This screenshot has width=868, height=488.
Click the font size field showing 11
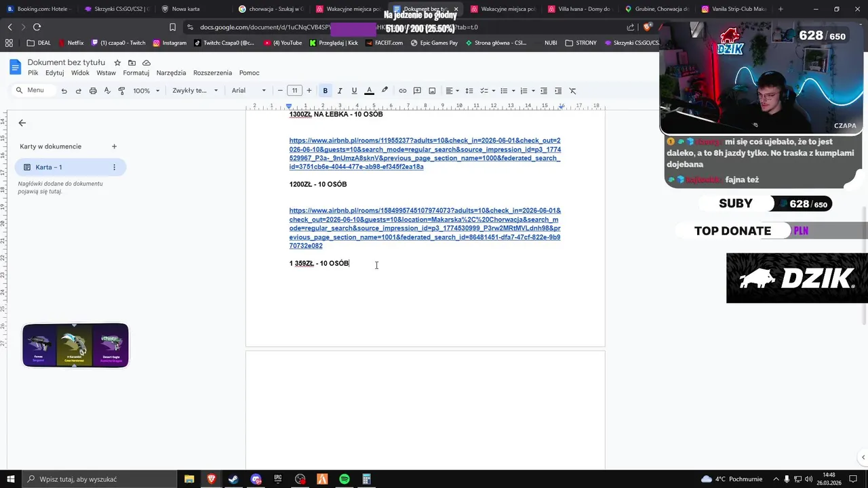(294, 91)
